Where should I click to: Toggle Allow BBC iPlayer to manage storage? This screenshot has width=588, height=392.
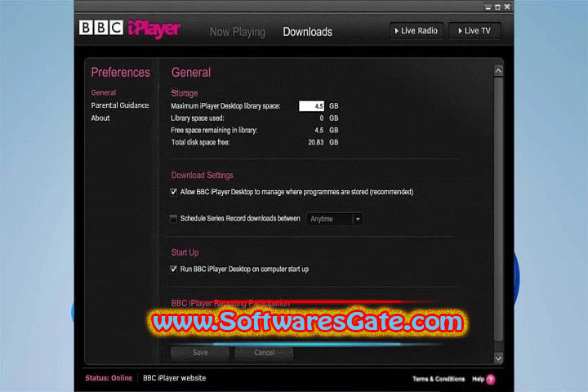click(x=173, y=192)
